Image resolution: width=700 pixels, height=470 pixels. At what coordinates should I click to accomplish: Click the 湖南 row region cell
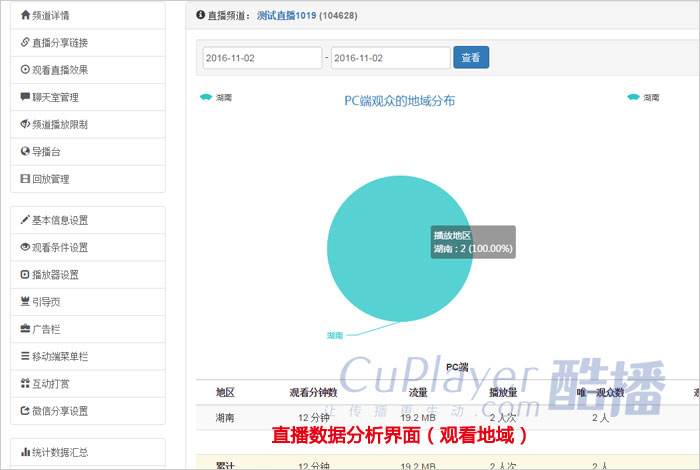(x=225, y=418)
